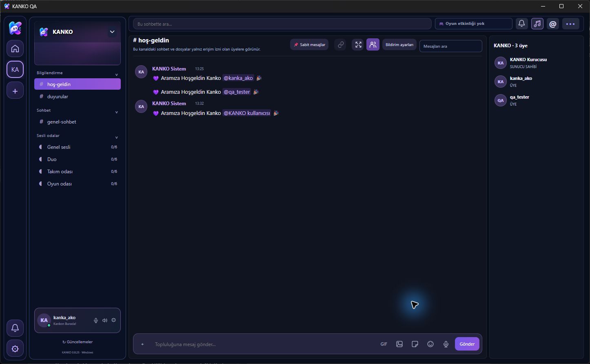
Task: Click the Gönder send button
Action: tap(467, 344)
